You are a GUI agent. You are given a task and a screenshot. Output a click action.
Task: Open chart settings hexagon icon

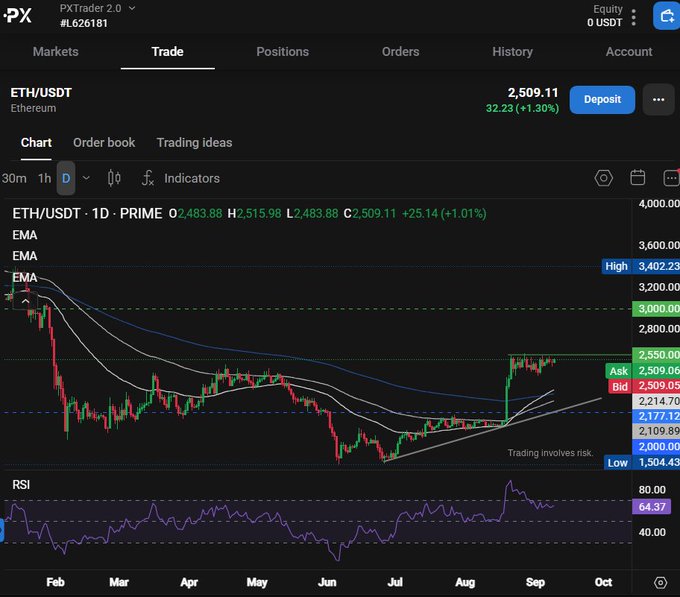pos(604,178)
